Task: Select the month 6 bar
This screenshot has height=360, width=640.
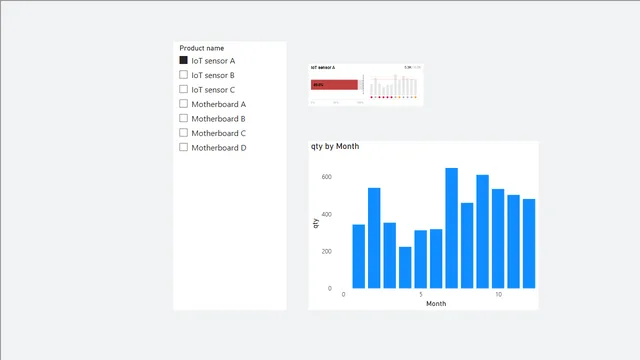Action: (x=436, y=259)
